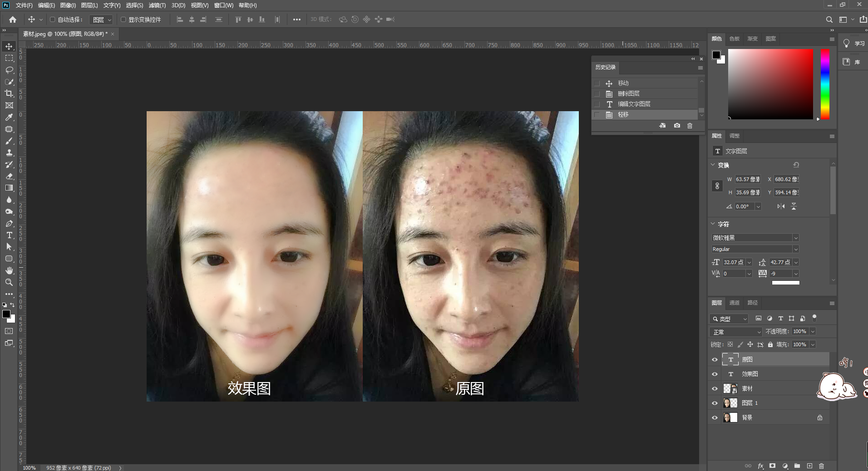
Task: Open the 正常 blend mode dropdown
Action: point(735,332)
